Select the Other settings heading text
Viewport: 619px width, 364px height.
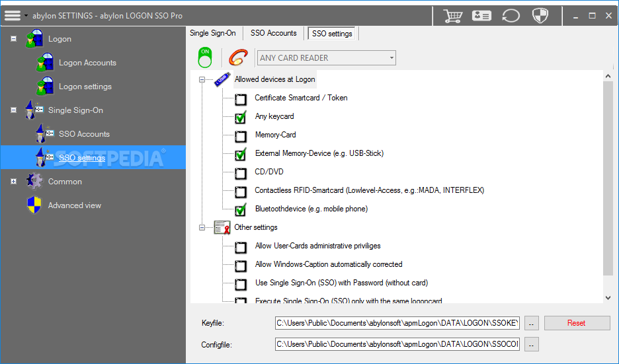(256, 227)
